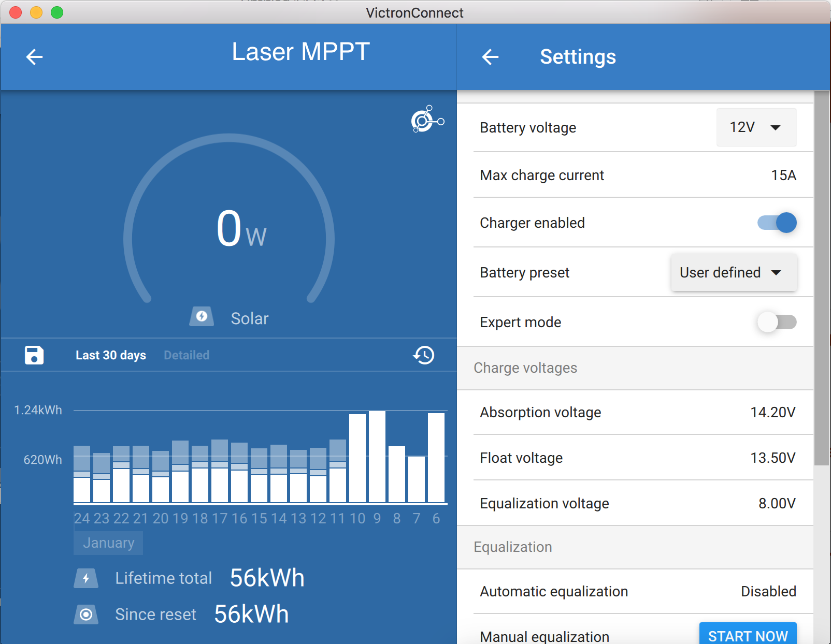Select the bar for day 9
831x644 pixels.
point(377,457)
